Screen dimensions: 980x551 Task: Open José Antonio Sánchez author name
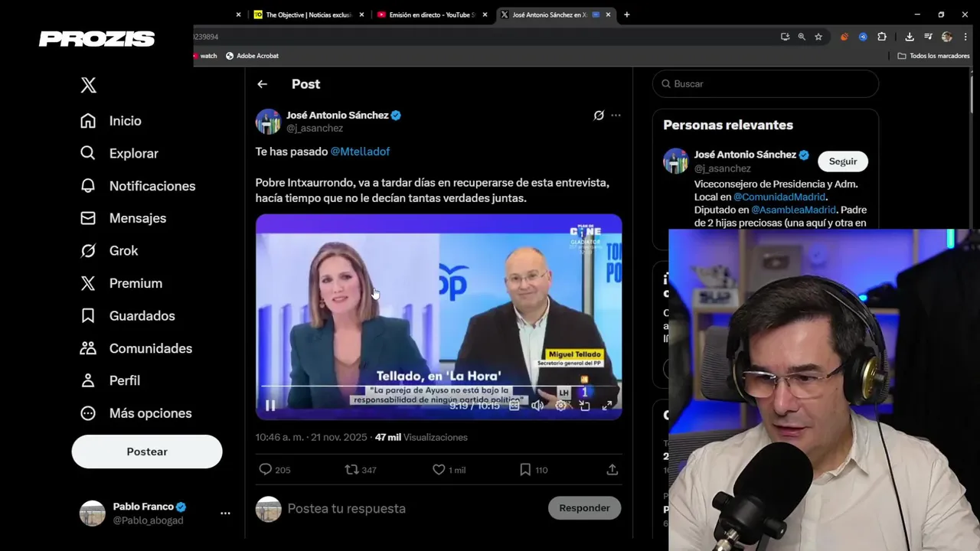(338, 115)
